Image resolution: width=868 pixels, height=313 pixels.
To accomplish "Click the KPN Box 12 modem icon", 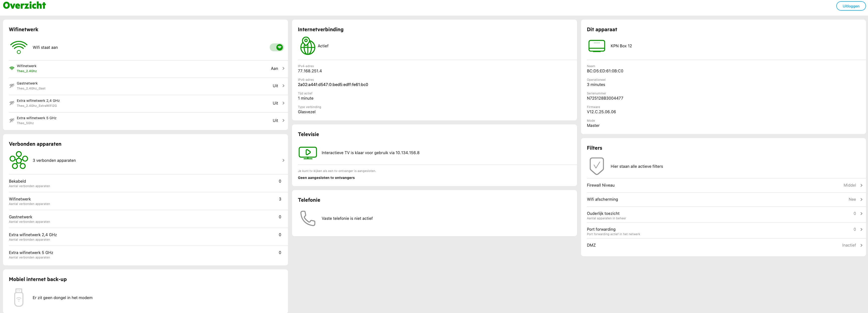I will [596, 46].
